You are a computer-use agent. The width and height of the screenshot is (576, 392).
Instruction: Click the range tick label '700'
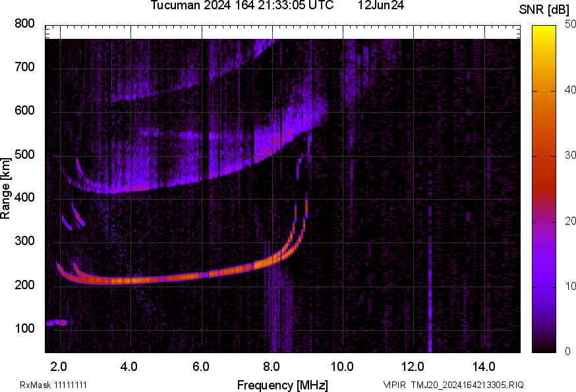24,67
